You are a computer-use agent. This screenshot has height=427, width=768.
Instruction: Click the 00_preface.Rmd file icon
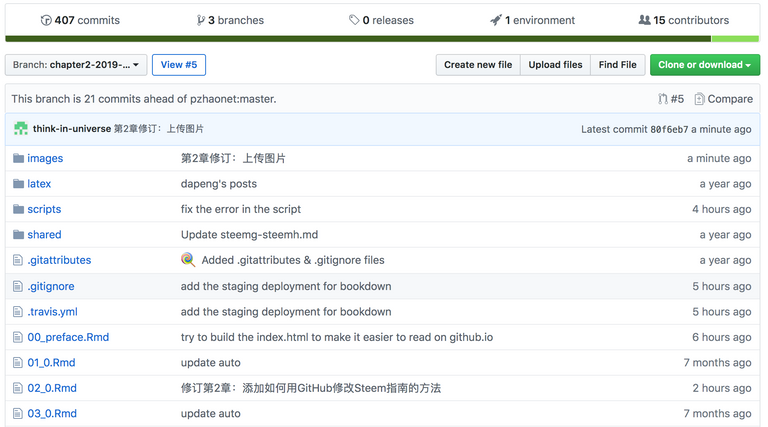tap(18, 337)
